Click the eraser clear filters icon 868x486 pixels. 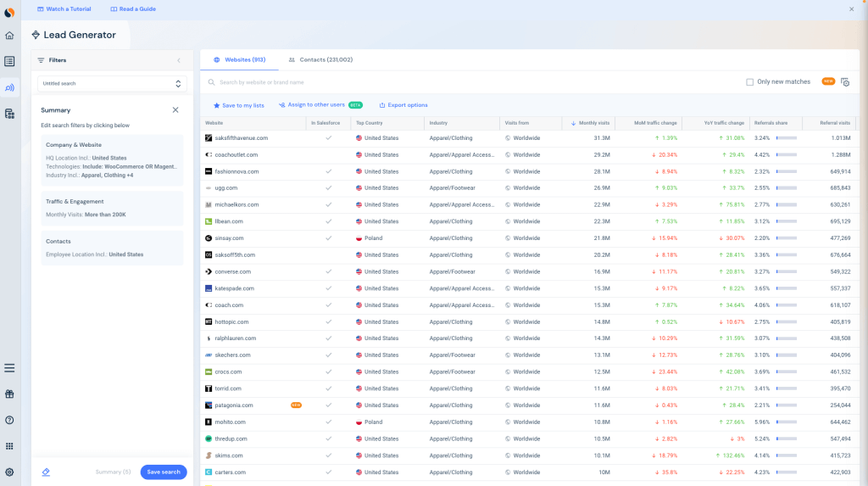(46, 472)
